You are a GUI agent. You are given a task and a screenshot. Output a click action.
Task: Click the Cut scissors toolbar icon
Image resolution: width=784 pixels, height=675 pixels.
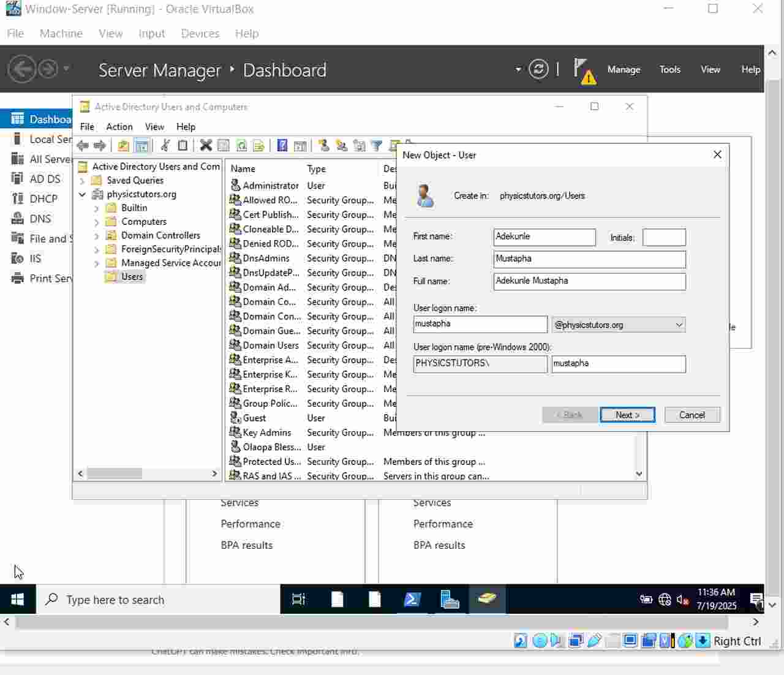coord(165,145)
